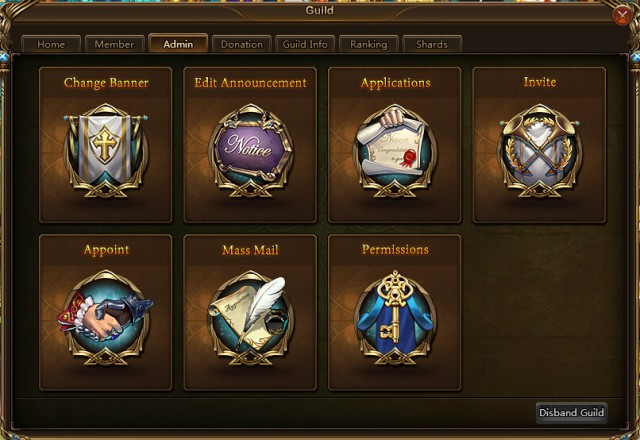Image resolution: width=640 pixels, height=440 pixels.
Task: Switch to the Home tab
Action: [51, 44]
